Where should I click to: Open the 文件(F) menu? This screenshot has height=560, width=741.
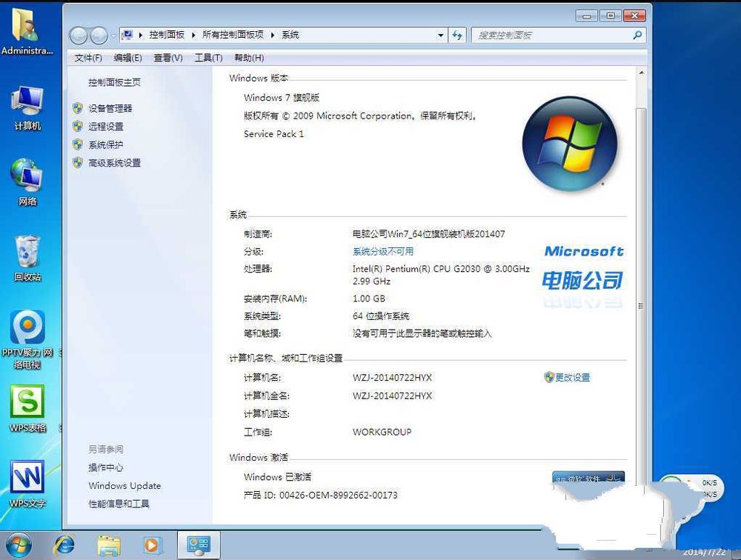[x=88, y=58]
